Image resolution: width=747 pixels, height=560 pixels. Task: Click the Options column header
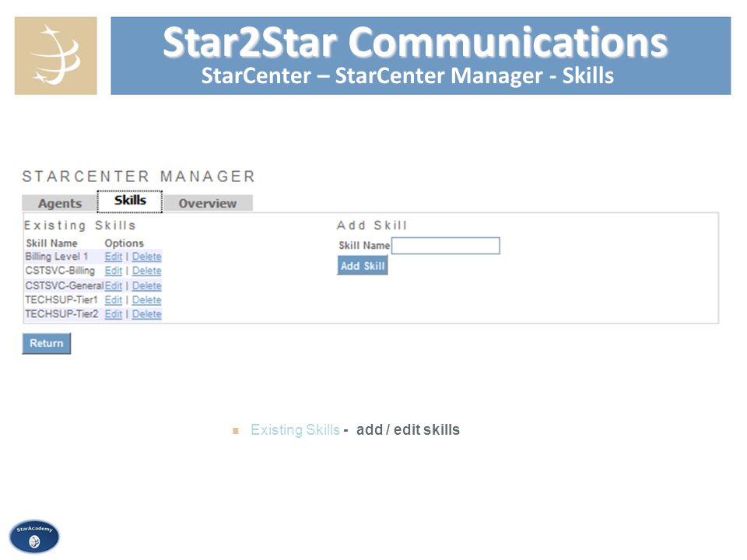(124, 243)
